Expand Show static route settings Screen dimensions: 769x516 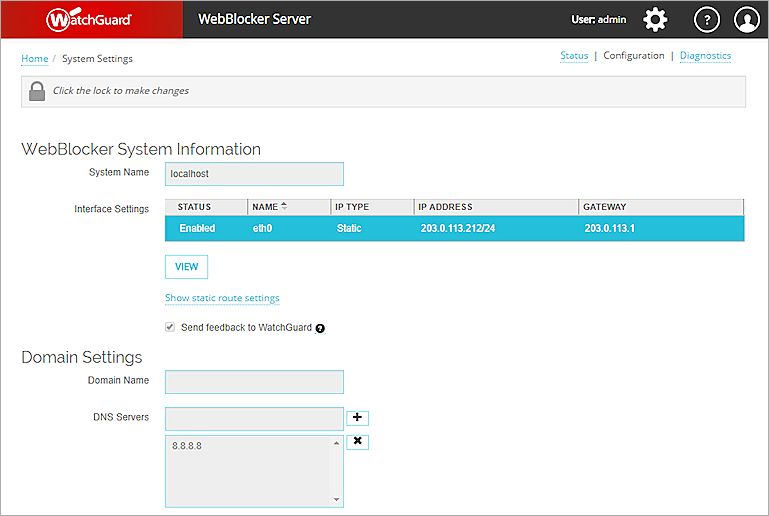222,298
